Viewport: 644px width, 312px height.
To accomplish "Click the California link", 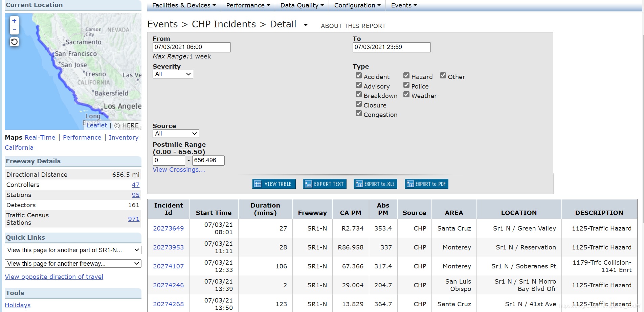I will click(19, 148).
